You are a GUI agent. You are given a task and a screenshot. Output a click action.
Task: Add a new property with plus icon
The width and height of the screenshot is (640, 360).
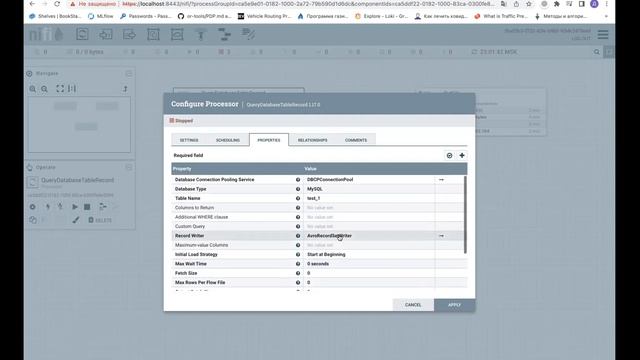[x=462, y=156]
